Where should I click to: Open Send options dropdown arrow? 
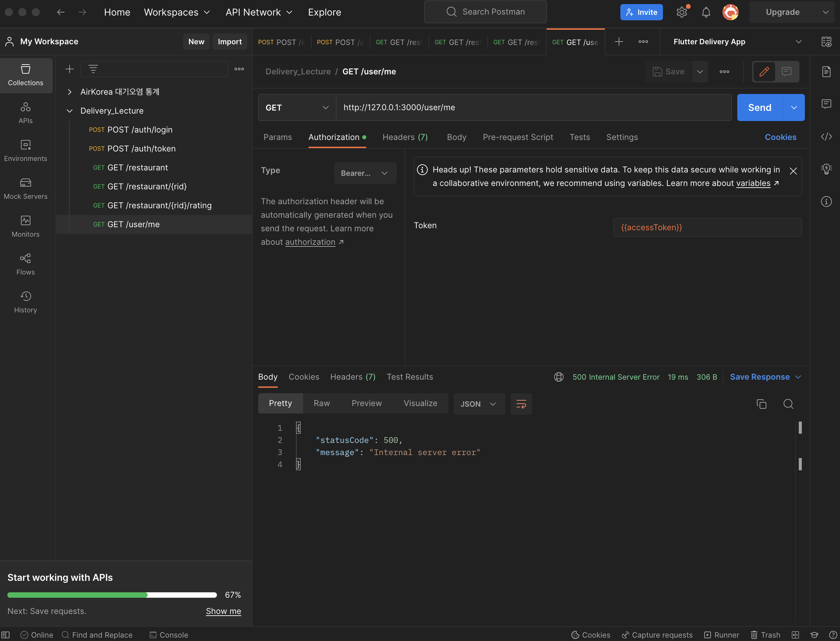tap(794, 108)
